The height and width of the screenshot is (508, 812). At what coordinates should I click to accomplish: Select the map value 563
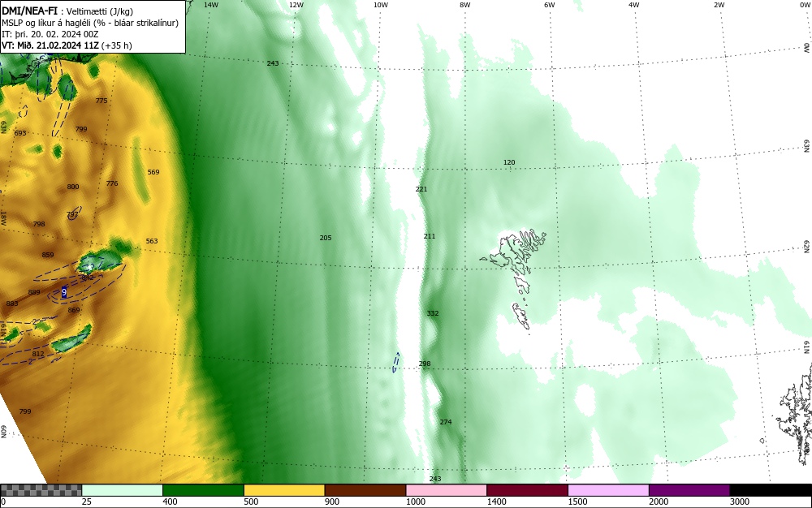click(x=152, y=241)
